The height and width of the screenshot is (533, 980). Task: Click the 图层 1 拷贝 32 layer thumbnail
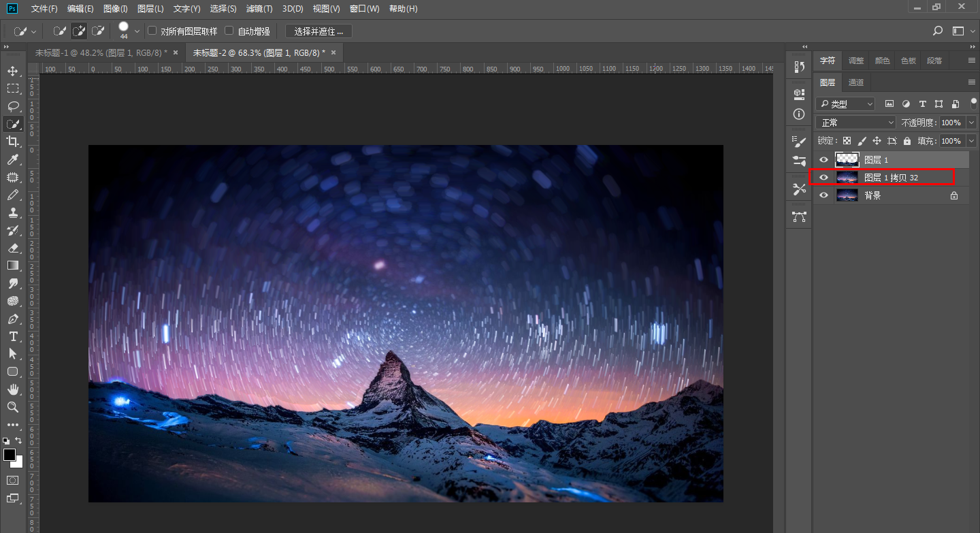[847, 177]
